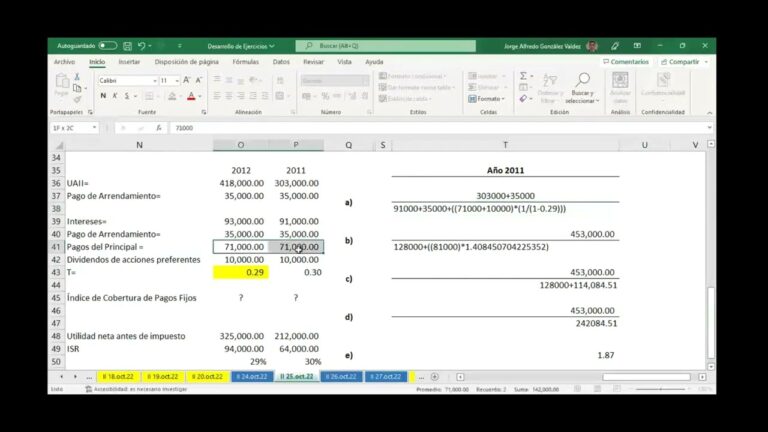Click the Format Painter brush icon

tap(77, 99)
